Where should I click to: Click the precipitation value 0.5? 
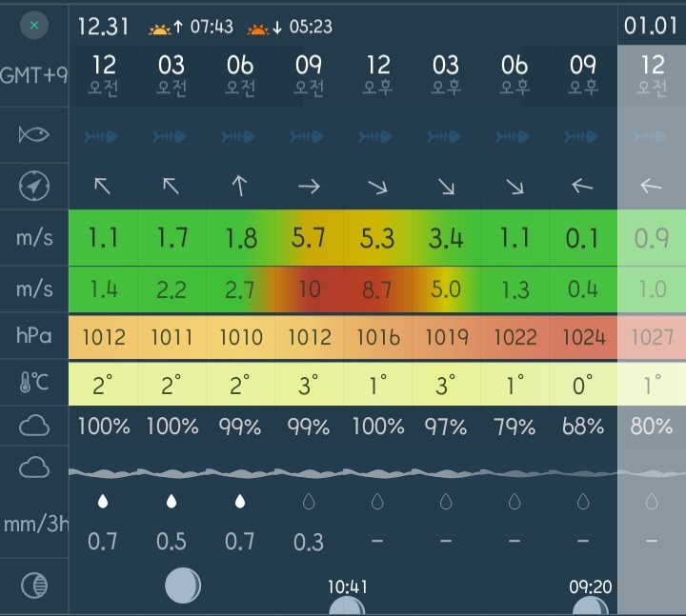click(171, 542)
